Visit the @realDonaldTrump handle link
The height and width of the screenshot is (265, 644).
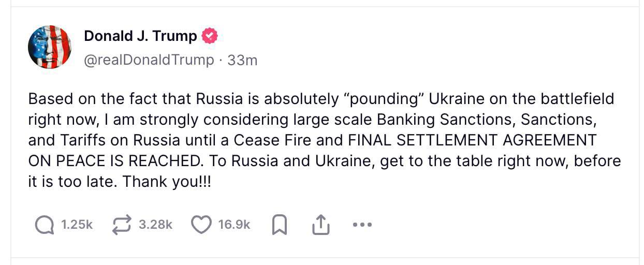[x=149, y=61]
